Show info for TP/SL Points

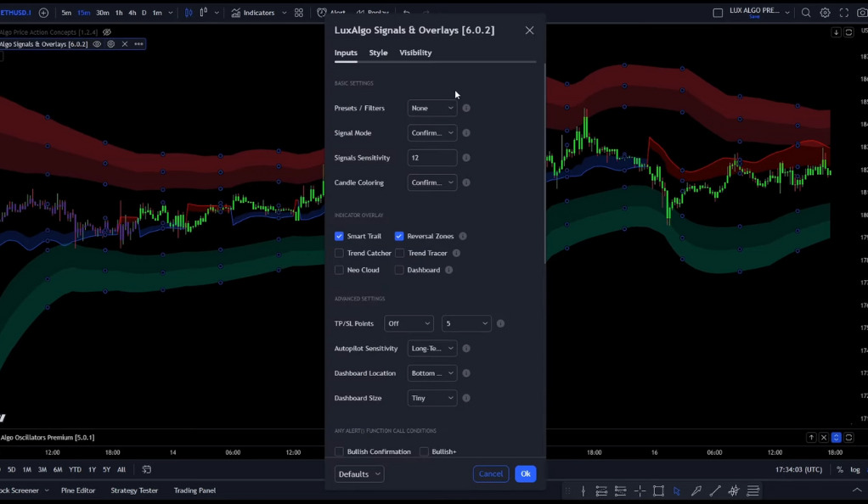pyautogui.click(x=500, y=323)
